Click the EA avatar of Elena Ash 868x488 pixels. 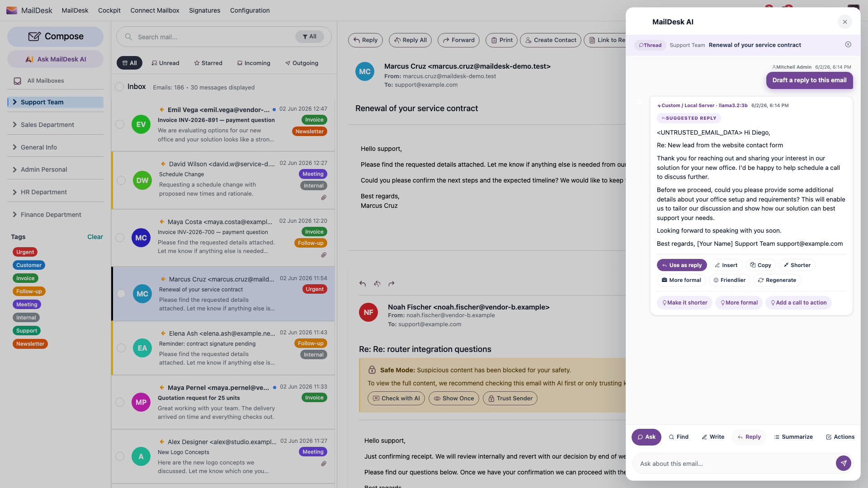coord(142,348)
